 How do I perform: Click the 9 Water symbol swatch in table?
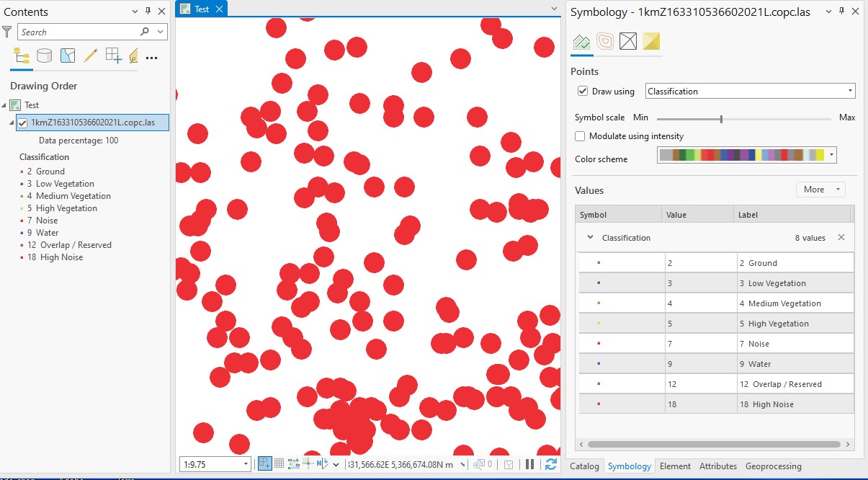coord(599,364)
